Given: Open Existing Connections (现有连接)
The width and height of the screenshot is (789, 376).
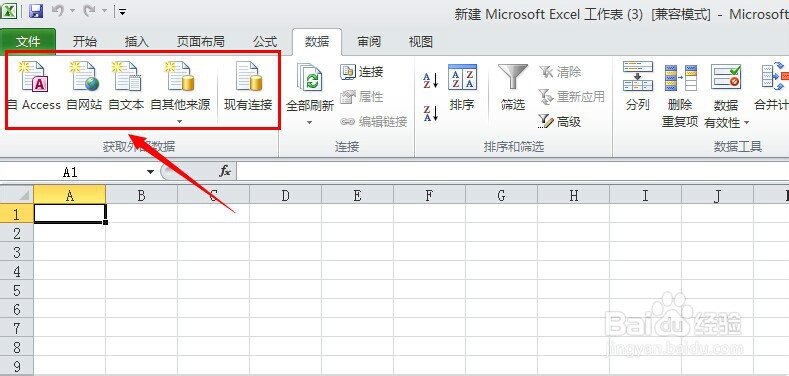Looking at the screenshot, I should (248, 86).
